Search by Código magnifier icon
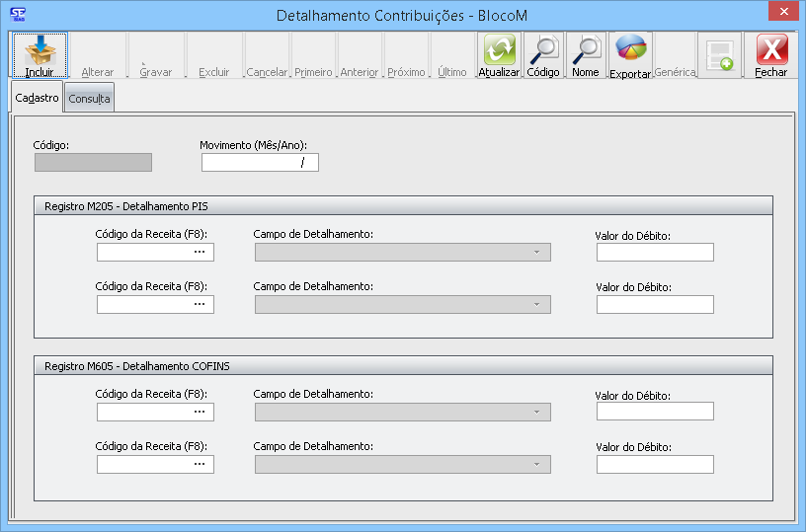 click(x=542, y=49)
